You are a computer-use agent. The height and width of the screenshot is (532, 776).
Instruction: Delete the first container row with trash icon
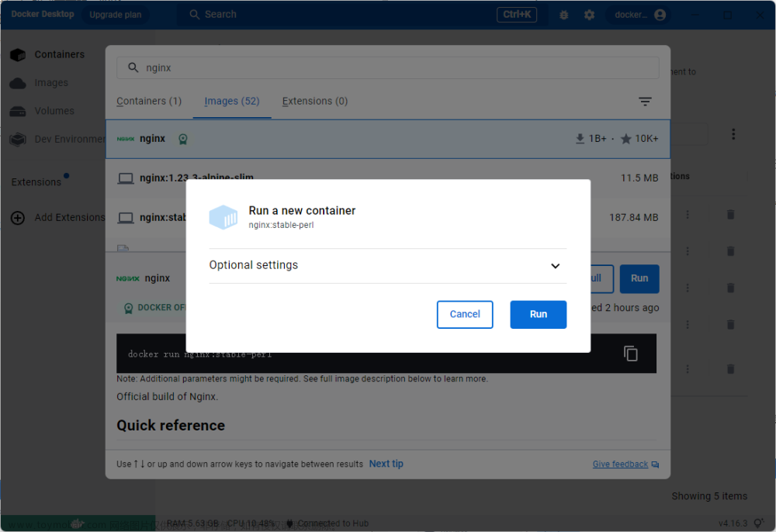[x=730, y=215]
